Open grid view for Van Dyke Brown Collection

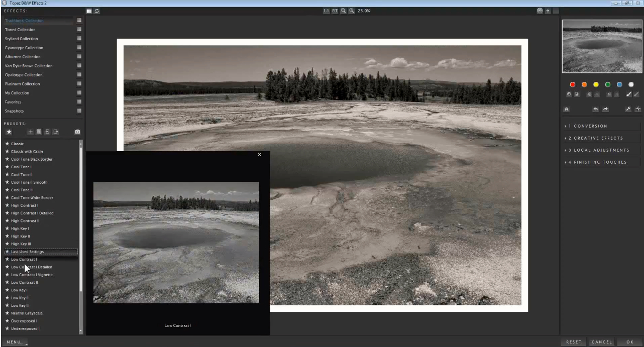pos(79,66)
